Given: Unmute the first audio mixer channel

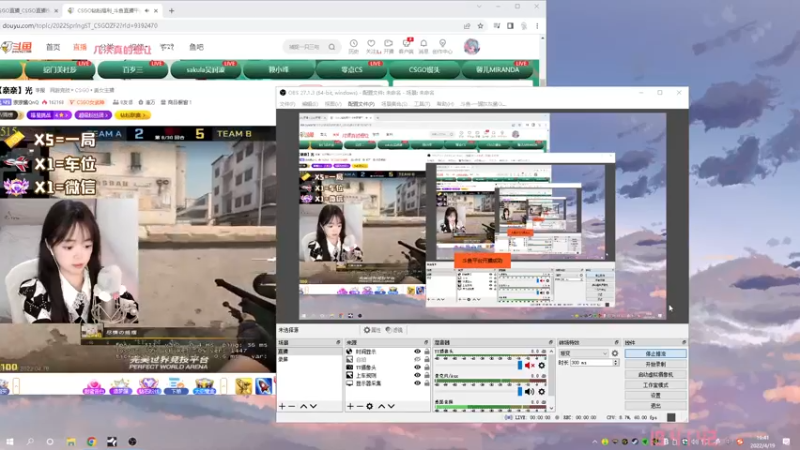Looking at the screenshot, I should tap(530, 365).
